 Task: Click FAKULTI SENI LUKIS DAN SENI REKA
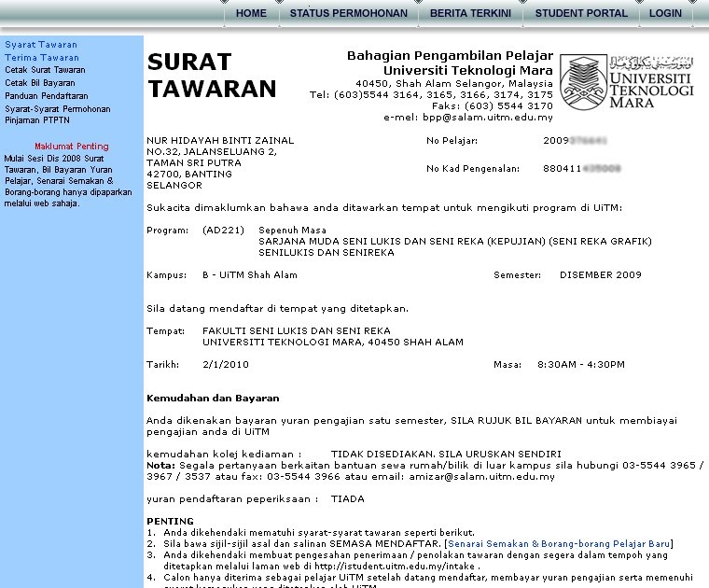(296, 331)
